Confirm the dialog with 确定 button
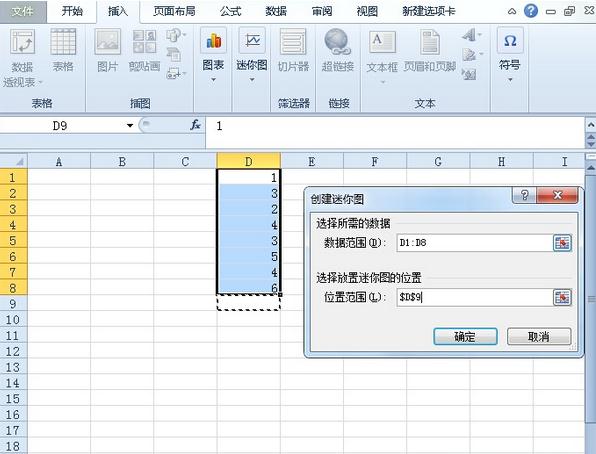 pyautogui.click(x=465, y=337)
